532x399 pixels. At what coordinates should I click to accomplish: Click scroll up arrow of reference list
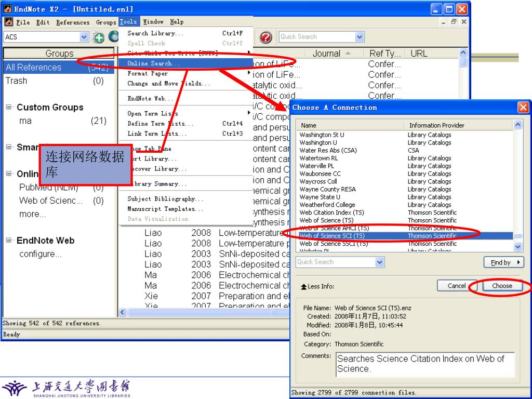463,52
